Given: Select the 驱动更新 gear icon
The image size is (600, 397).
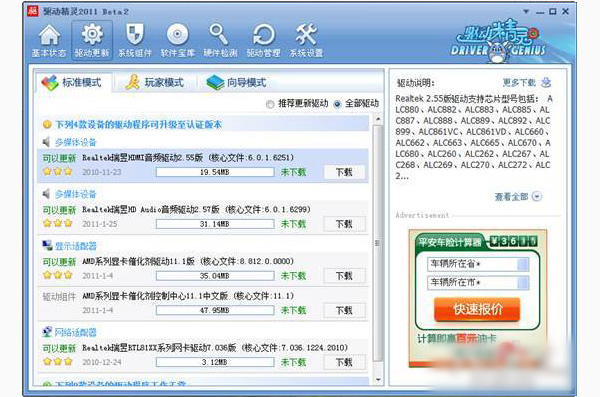Looking at the screenshot, I should [92, 40].
